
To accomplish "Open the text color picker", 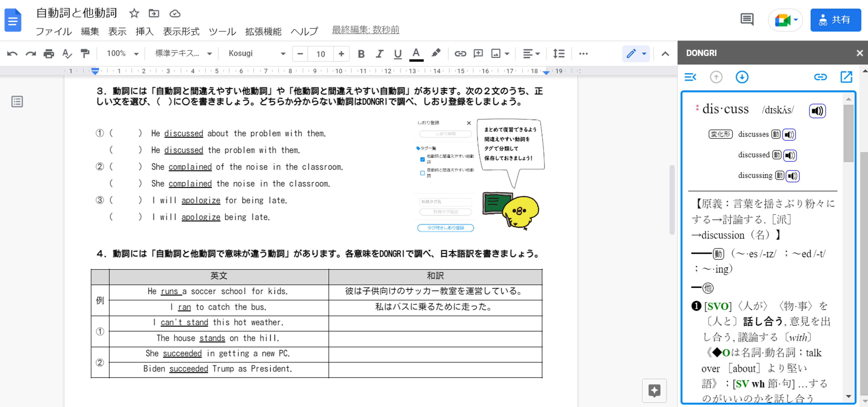I will click(x=416, y=54).
